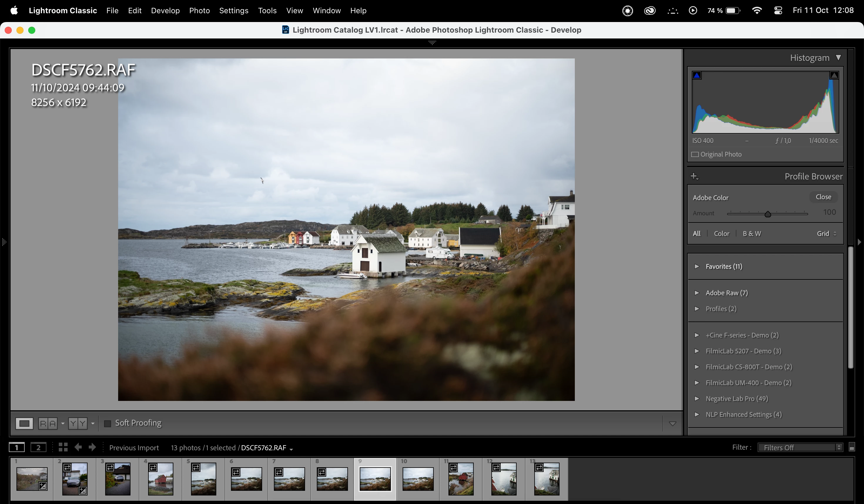The image size is (864, 504).
Task: Switch to Loupe view mode icon
Action: coord(24,424)
